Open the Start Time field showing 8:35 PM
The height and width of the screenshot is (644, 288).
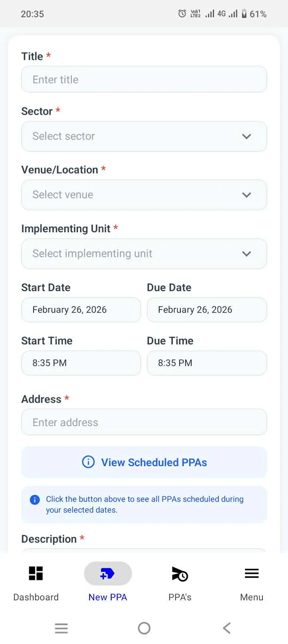[x=81, y=363]
